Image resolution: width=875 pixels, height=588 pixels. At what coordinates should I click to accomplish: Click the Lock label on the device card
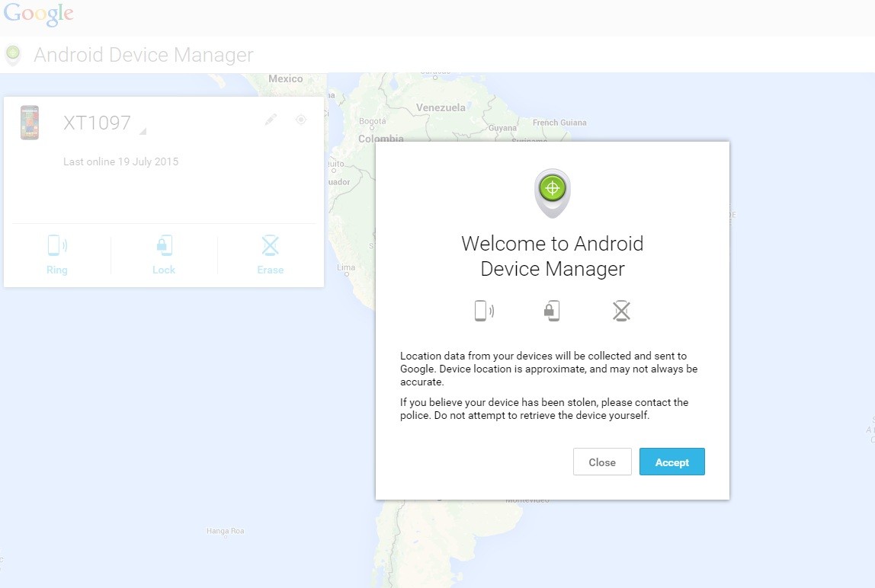tap(163, 270)
